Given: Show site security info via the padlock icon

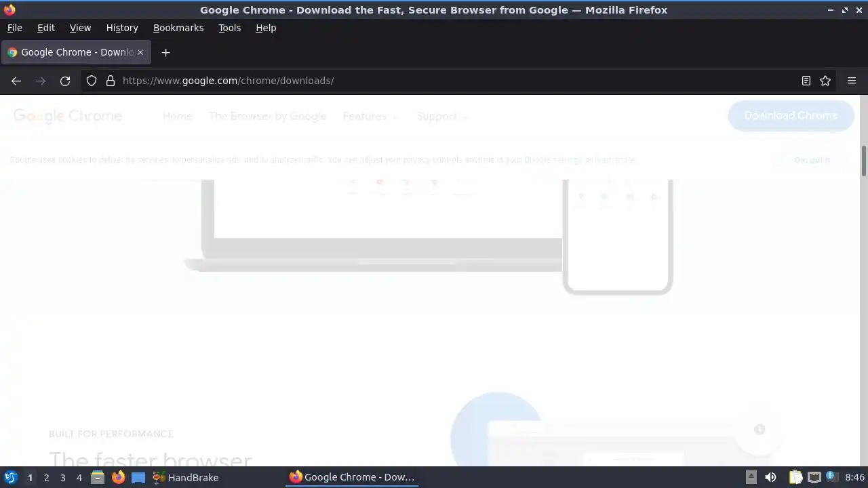Looking at the screenshot, I should tap(111, 81).
